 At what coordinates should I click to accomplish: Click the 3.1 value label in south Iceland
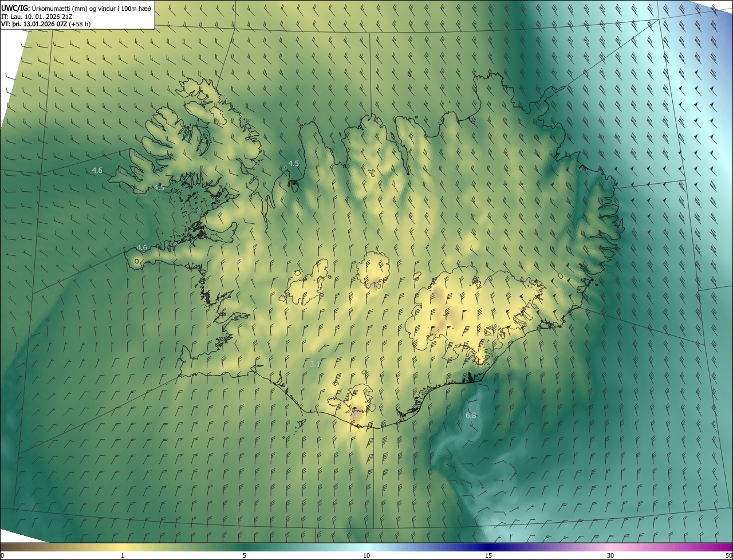315,364
